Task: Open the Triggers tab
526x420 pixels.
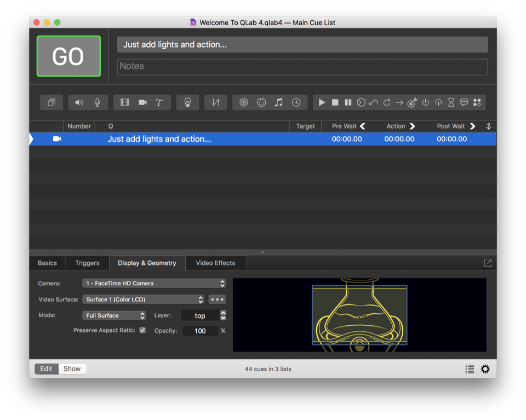Action: pos(87,263)
